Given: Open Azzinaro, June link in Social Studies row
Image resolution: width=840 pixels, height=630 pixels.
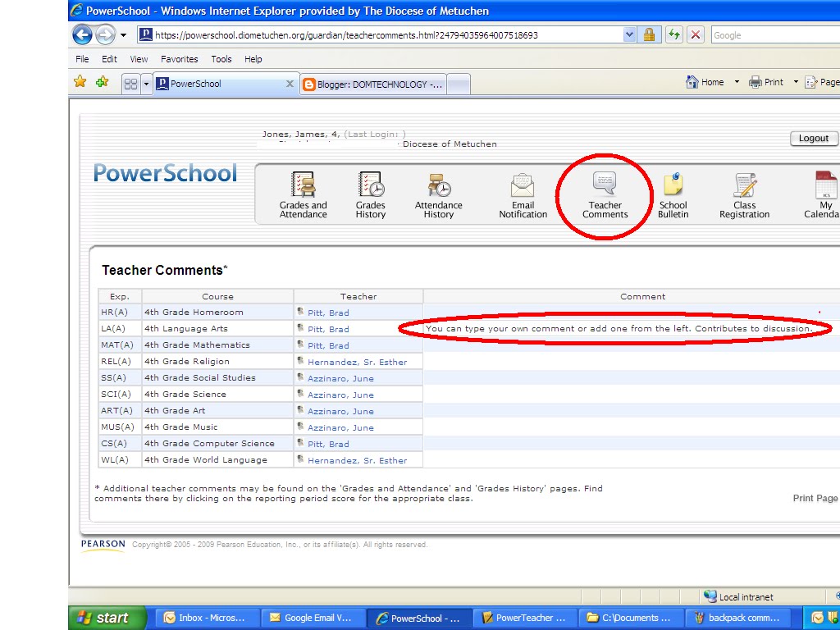Looking at the screenshot, I should point(340,378).
